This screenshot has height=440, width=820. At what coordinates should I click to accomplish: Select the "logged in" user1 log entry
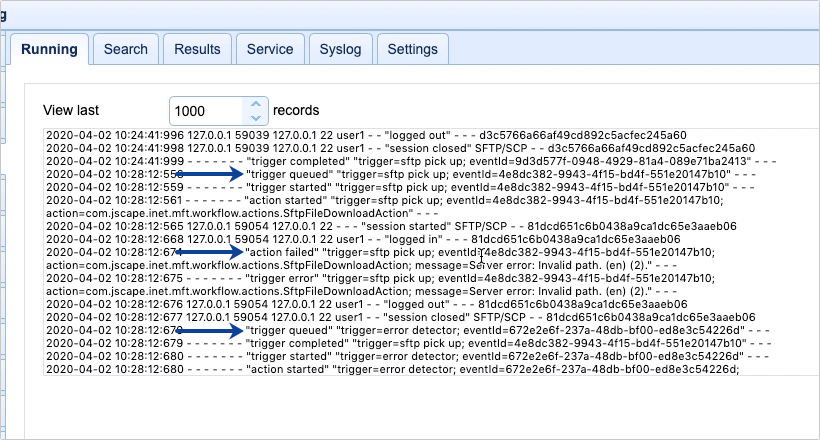380,239
